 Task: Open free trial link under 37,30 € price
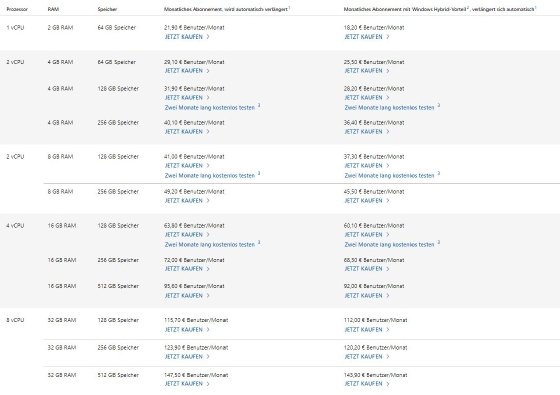click(389, 175)
